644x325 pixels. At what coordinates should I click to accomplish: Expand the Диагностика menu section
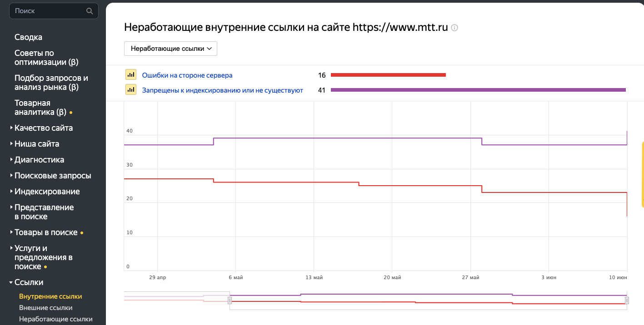point(39,160)
